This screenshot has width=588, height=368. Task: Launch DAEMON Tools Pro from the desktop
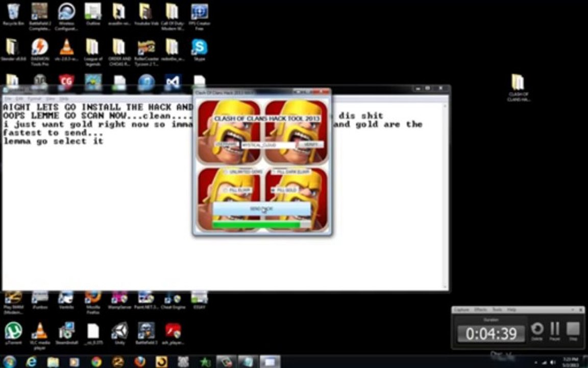pos(40,52)
